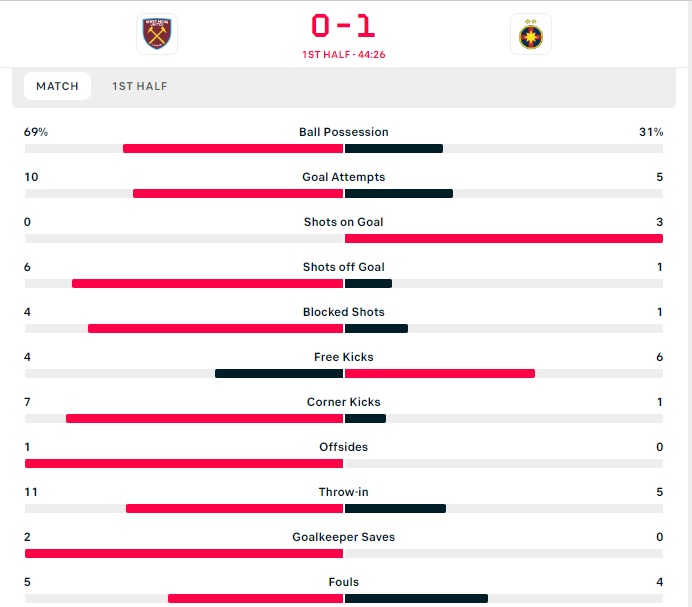Click the 69% home possession value
The width and height of the screenshot is (692, 607).
click(x=36, y=132)
